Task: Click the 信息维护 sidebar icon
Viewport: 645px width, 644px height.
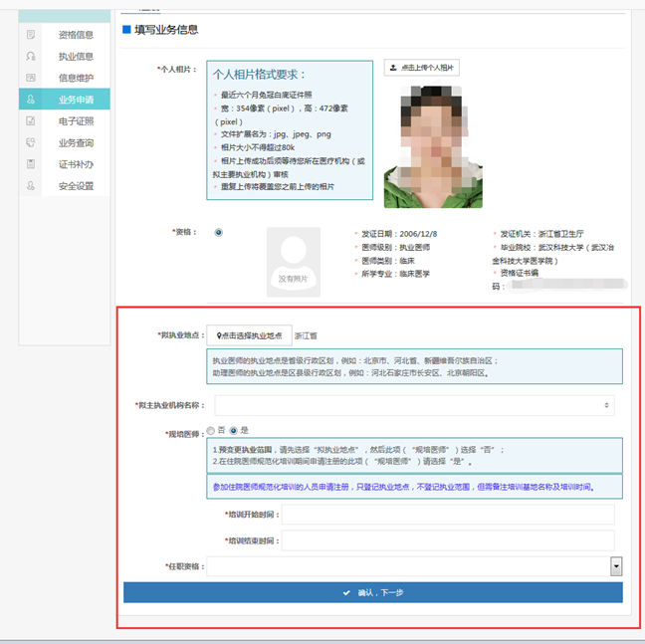Action: (31, 78)
